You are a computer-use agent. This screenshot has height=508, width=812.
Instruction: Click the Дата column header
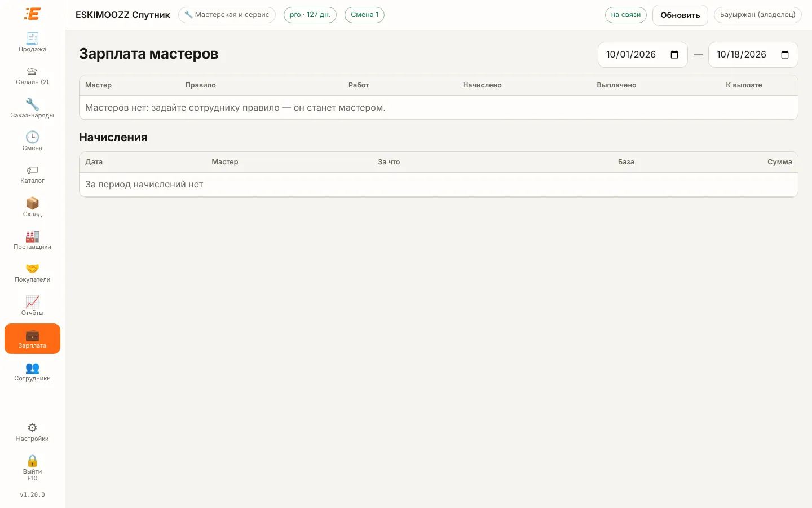point(94,162)
